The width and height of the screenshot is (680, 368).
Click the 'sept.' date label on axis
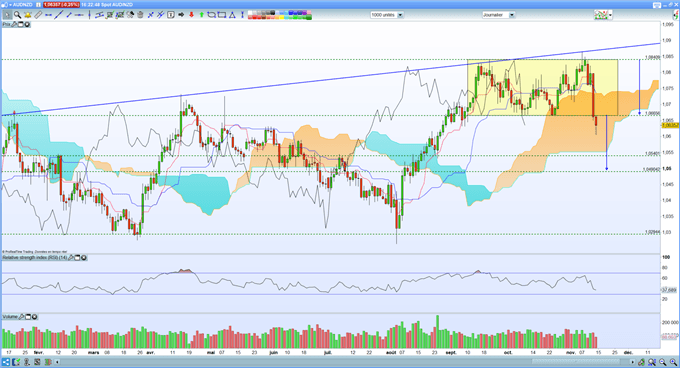pos(451,353)
